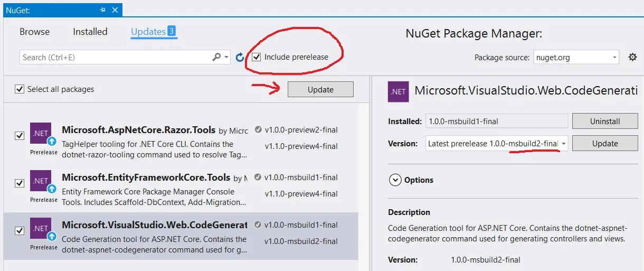Click Update button above package list

click(320, 89)
